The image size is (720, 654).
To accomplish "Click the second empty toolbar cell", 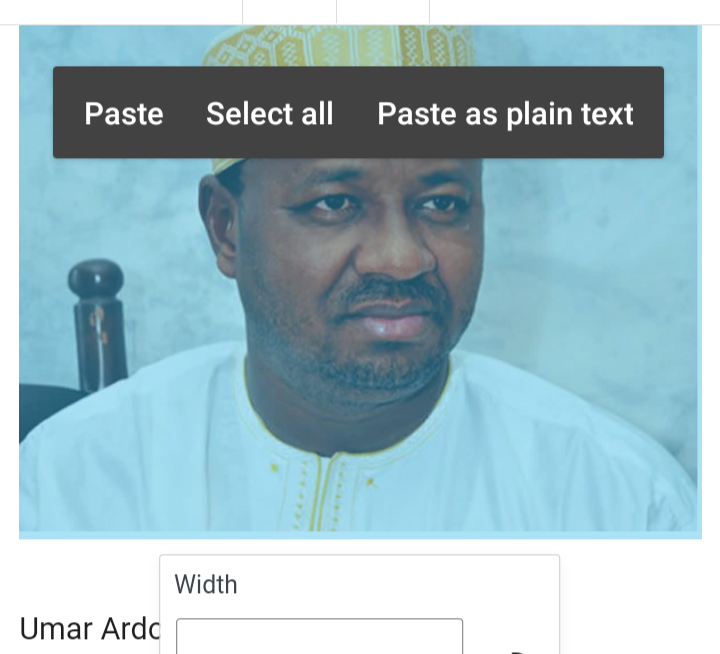I will [383, 11].
